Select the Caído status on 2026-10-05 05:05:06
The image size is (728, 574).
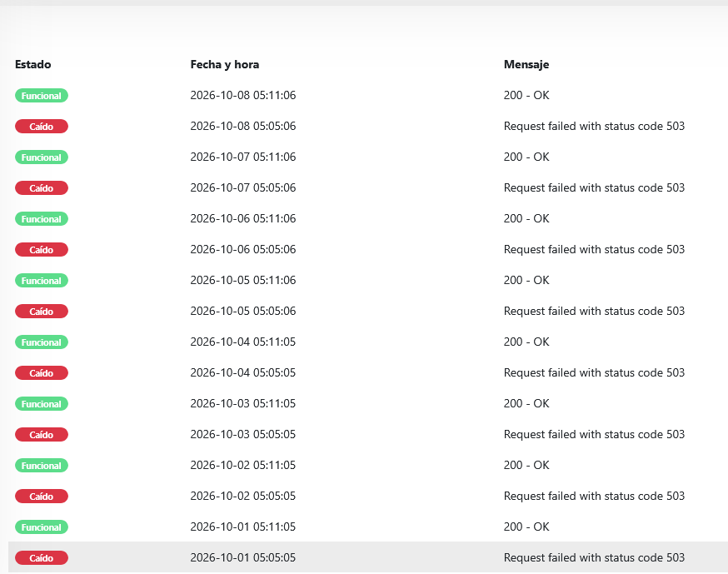42,311
